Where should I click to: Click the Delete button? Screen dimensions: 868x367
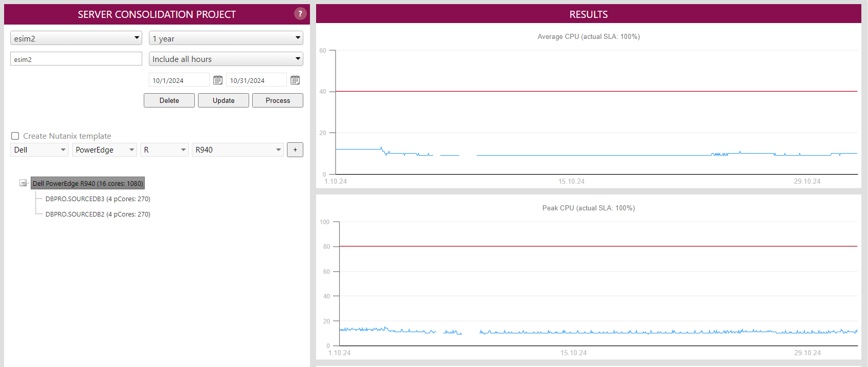pyautogui.click(x=169, y=101)
